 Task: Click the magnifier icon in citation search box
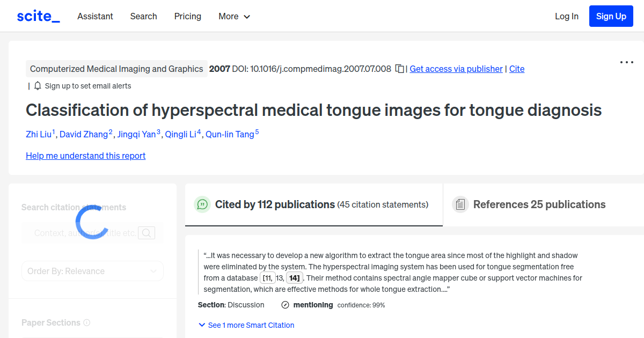pos(146,232)
